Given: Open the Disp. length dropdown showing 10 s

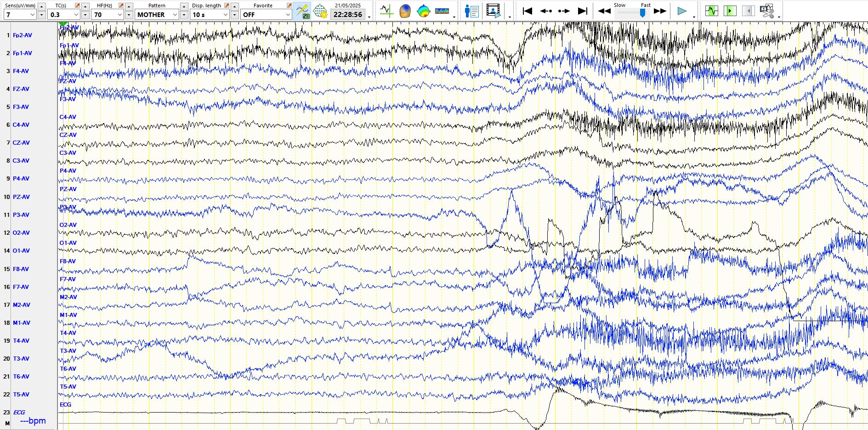Looking at the screenshot, I should tap(210, 15).
